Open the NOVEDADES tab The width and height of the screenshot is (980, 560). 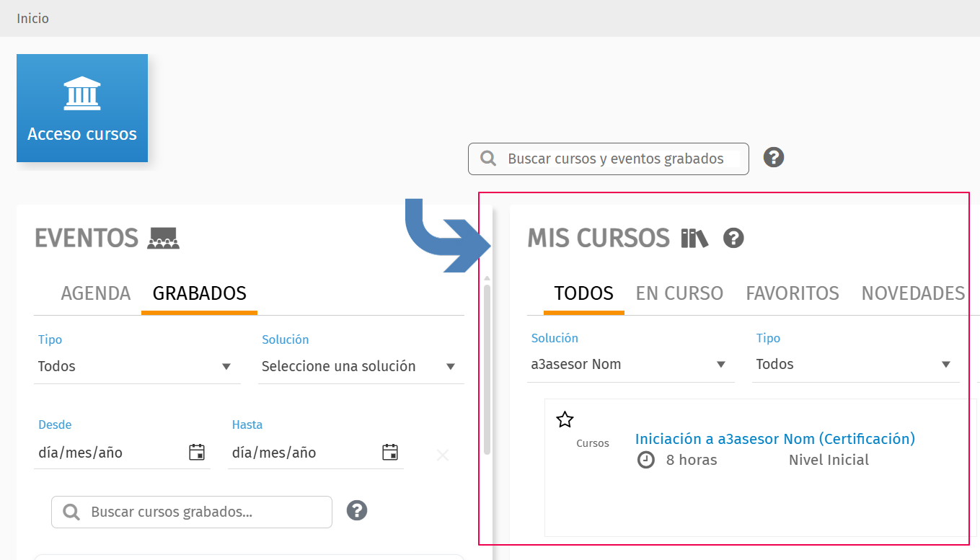[x=913, y=293]
